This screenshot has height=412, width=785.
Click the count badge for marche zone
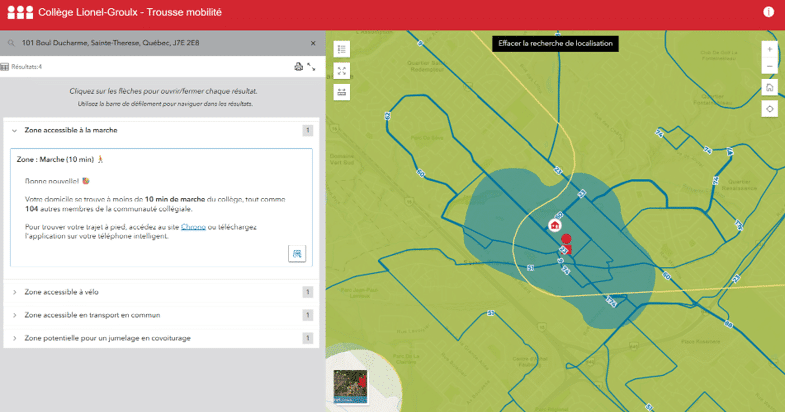307,131
